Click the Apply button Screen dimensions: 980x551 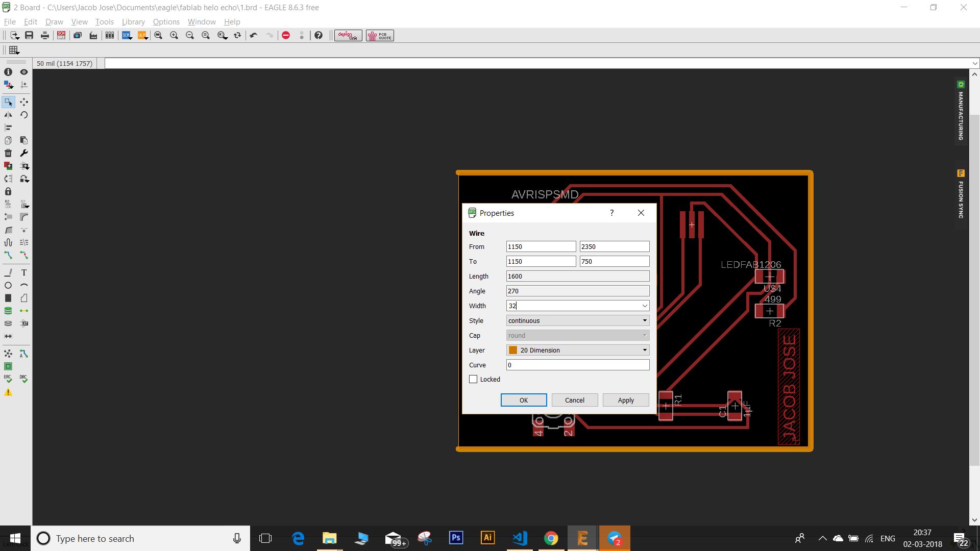click(x=626, y=400)
